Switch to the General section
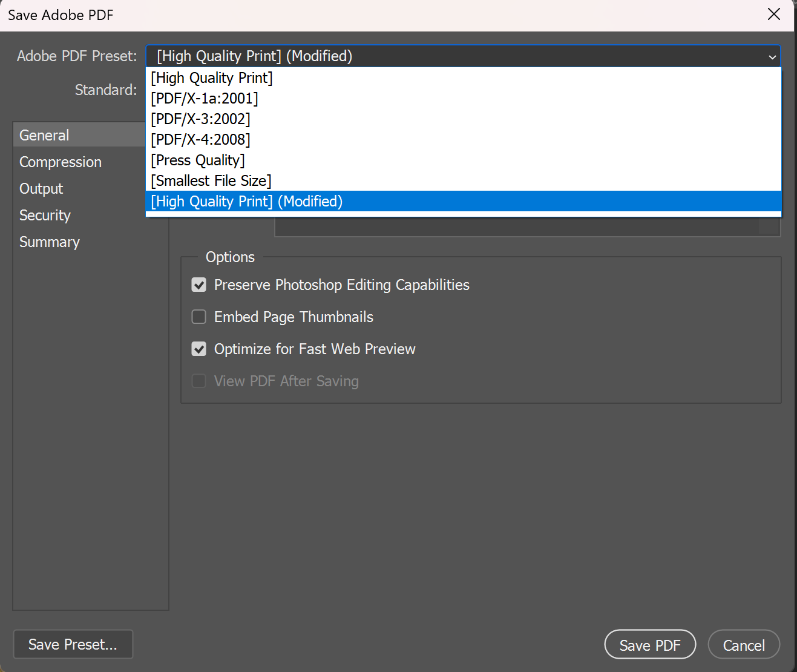Screen dimensions: 797x672 (79, 135)
